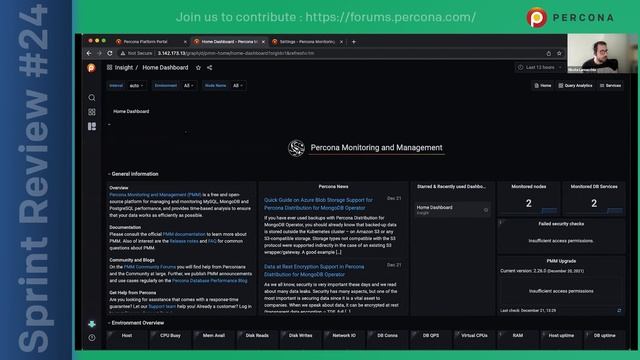Click the Not Secure warning icon

click(122, 53)
